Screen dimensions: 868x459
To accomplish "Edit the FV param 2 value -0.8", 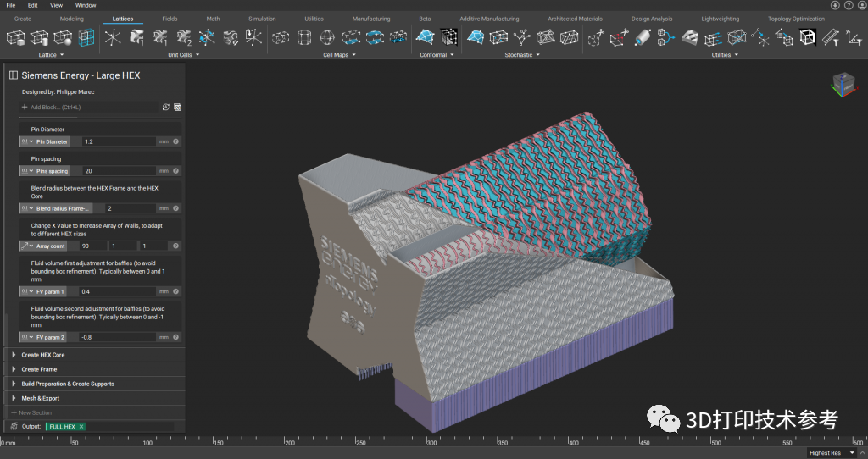I will [x=118, y=337].
